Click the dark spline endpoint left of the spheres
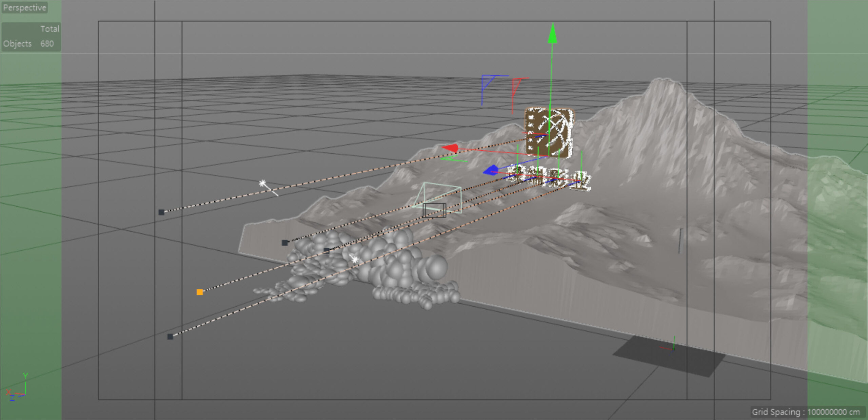 tap(285, 243)
